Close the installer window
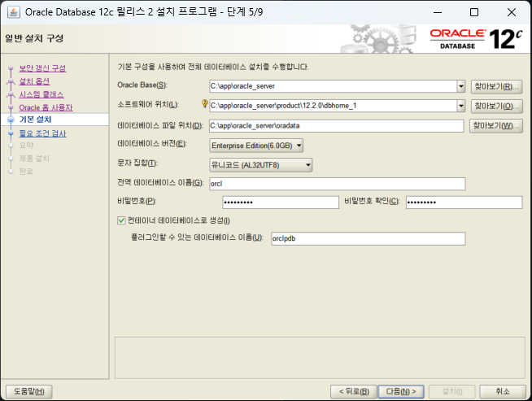 pos(512,12)
